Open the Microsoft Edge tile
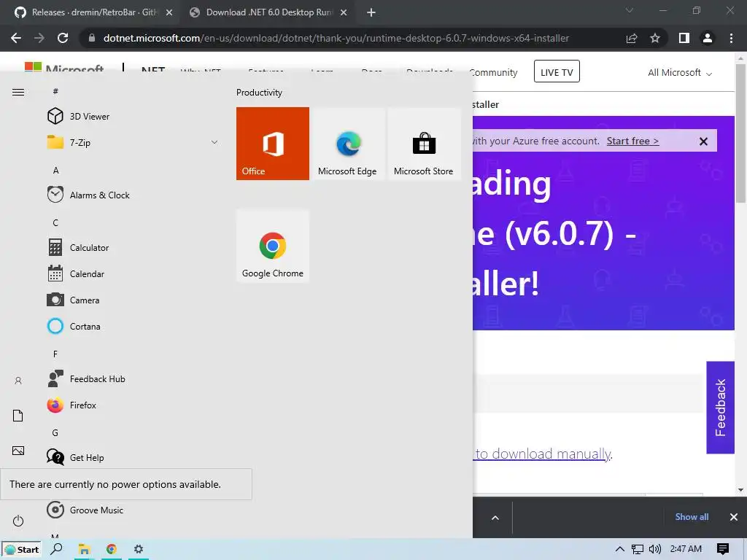 [x=348, y=144]
